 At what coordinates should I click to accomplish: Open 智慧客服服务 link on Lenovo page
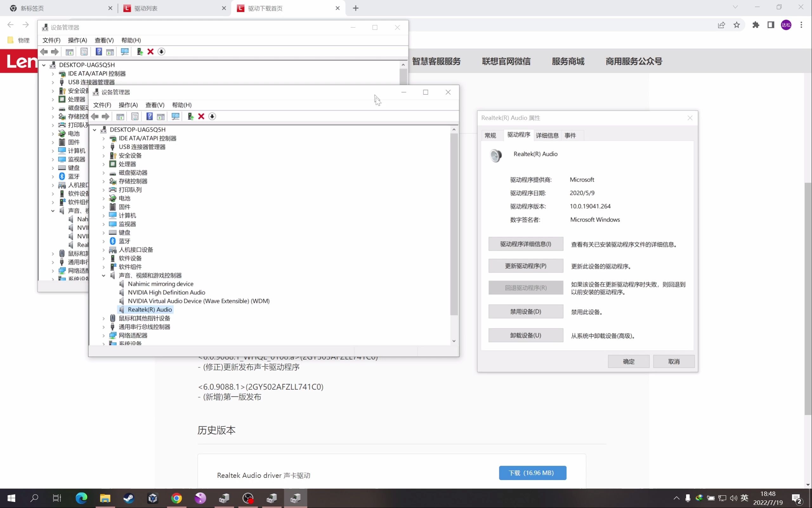point(436,62)
